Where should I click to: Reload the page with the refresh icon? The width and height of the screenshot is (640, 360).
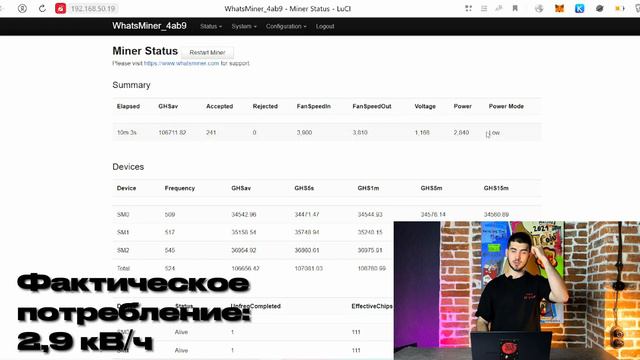point(42,8)
